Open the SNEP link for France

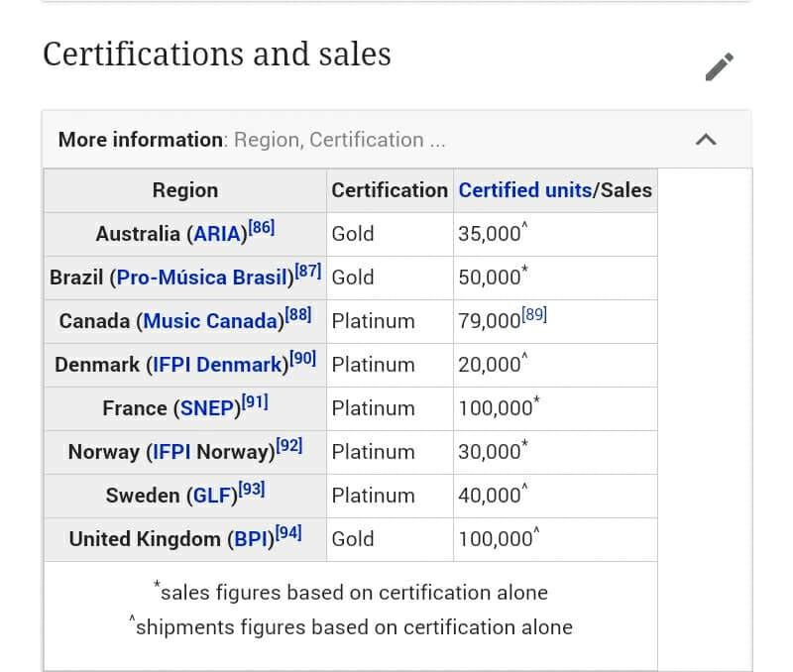[x=207, y=408]
